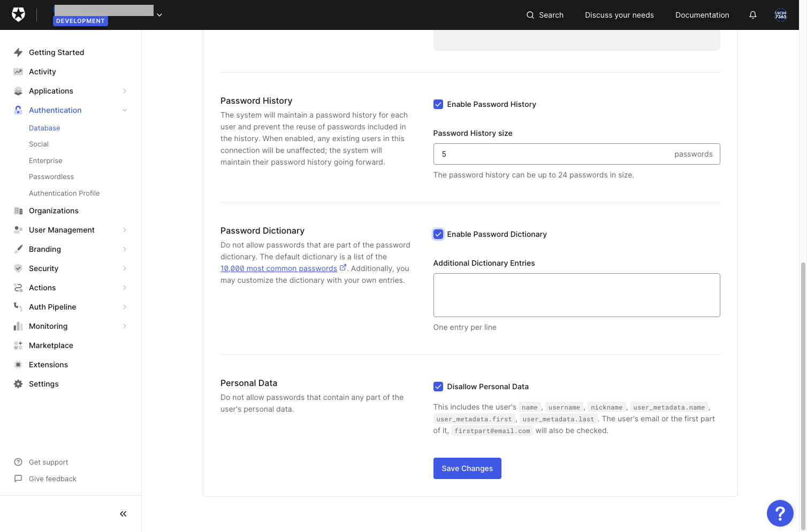807x532 pixels.
Task: Click the Settings gear icon
Action: [18, 384]
